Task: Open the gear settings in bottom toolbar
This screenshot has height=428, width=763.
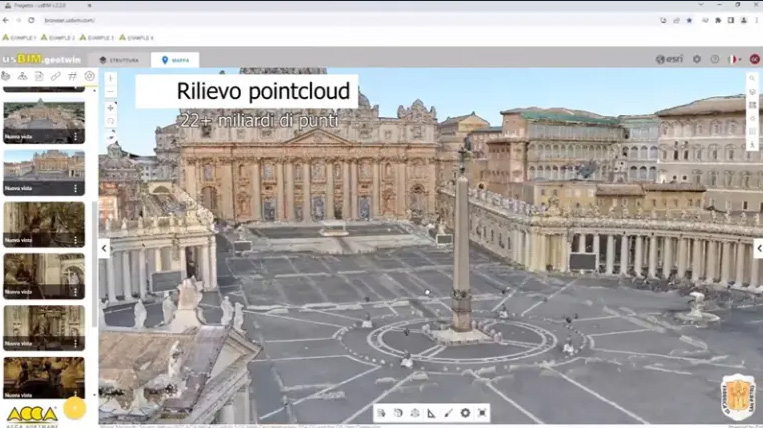Action: coord(465,413)
